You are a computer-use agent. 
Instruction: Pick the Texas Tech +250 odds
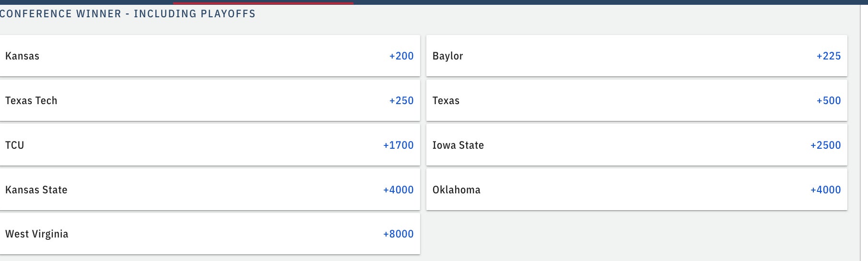coord(401,101)
